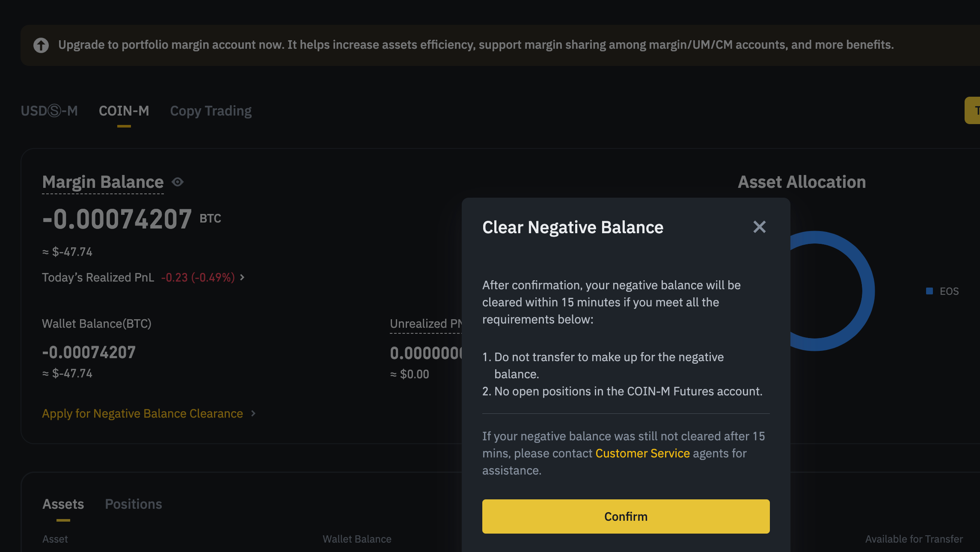Image resolution: width=980 pixels, height=552 pixels.
Task: Click the portfolio margin upgrade banner text
Action: click(x=476, y=45)
